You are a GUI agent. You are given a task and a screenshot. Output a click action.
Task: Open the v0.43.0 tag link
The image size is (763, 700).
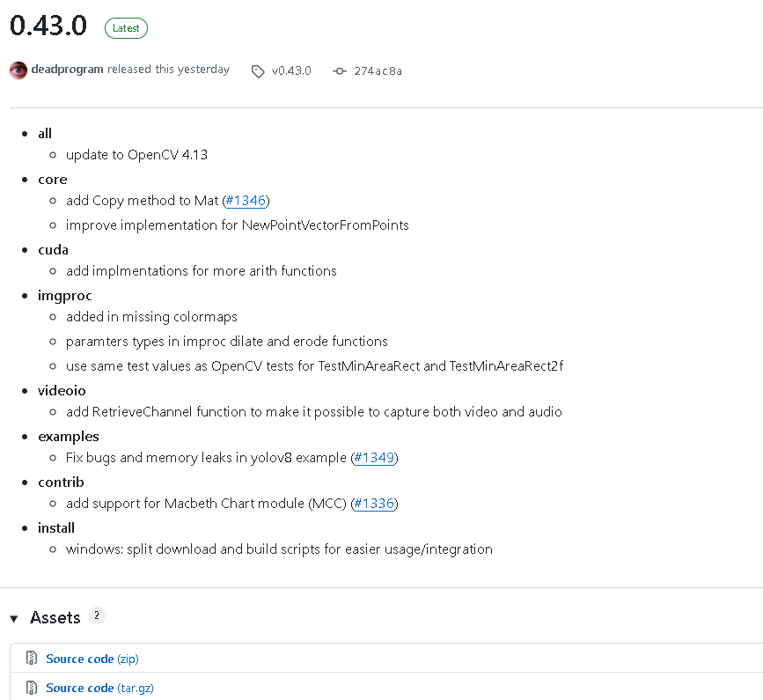pos(291,70)
